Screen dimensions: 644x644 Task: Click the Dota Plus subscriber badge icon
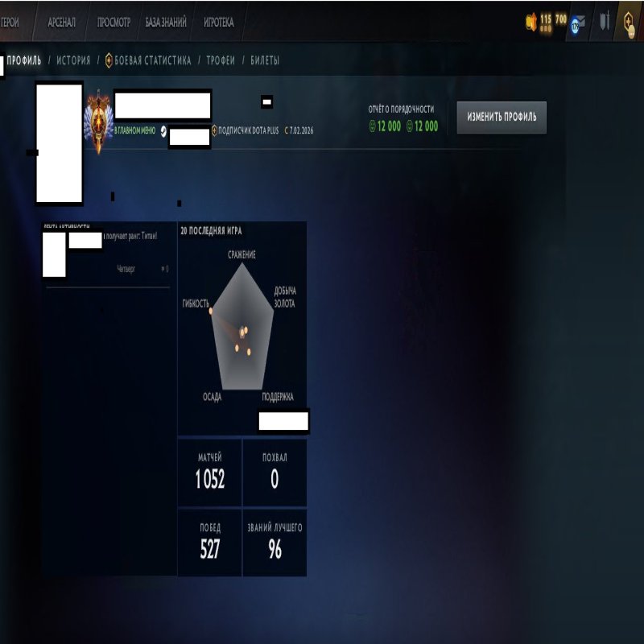click(214, 130)
